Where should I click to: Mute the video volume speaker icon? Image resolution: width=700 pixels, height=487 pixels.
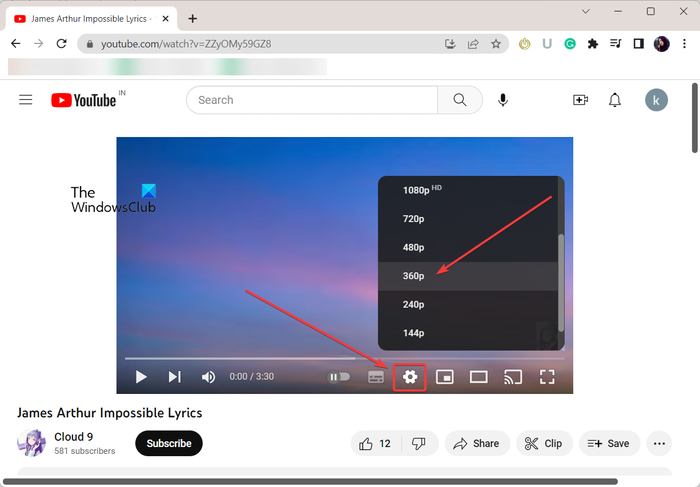tap(208, 377)
